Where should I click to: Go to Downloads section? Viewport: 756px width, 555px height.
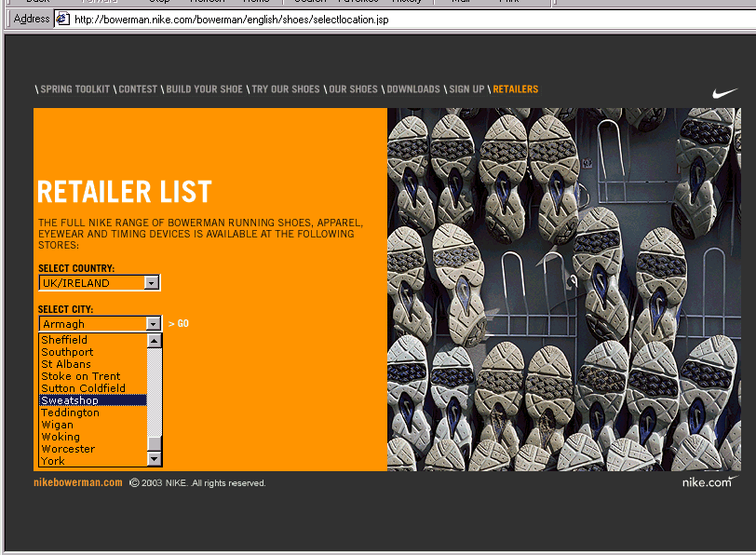(413, 89)
